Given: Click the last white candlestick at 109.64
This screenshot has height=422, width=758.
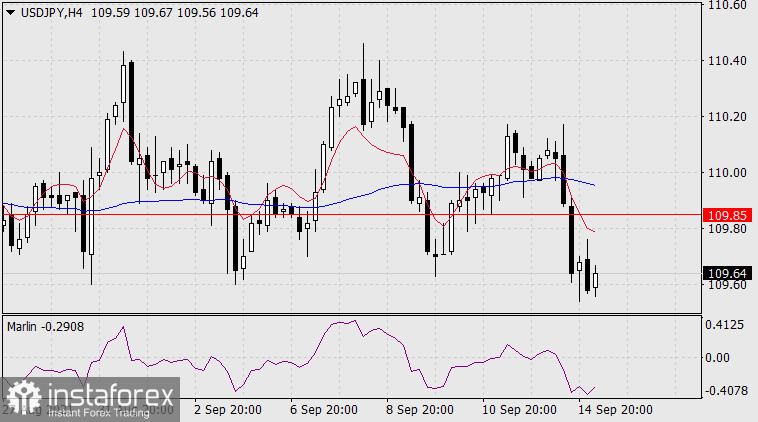Looking at the screenshot, I should [x=596, y=281].
